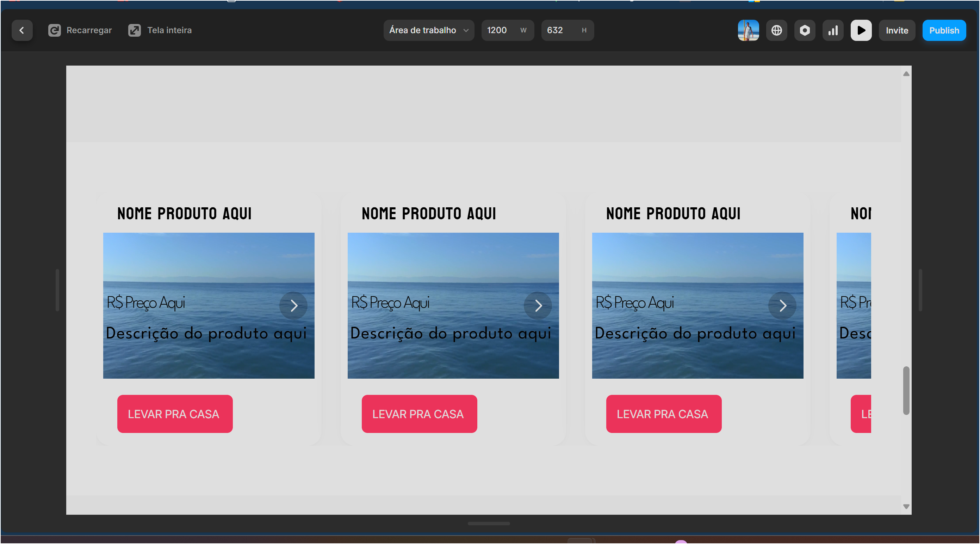Click the Publish button
Viewport: 980px width, 544px height.
[944, 30]
